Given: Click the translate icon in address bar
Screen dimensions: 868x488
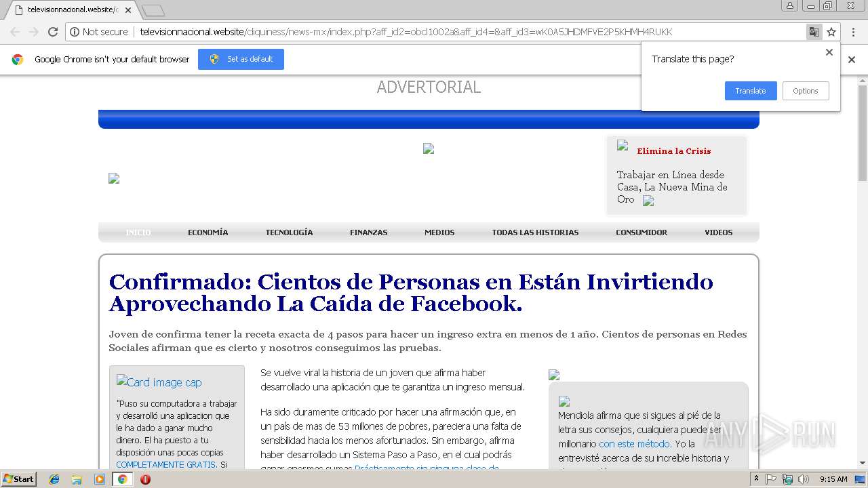Looking at the screenshot, I should (814, 32).
